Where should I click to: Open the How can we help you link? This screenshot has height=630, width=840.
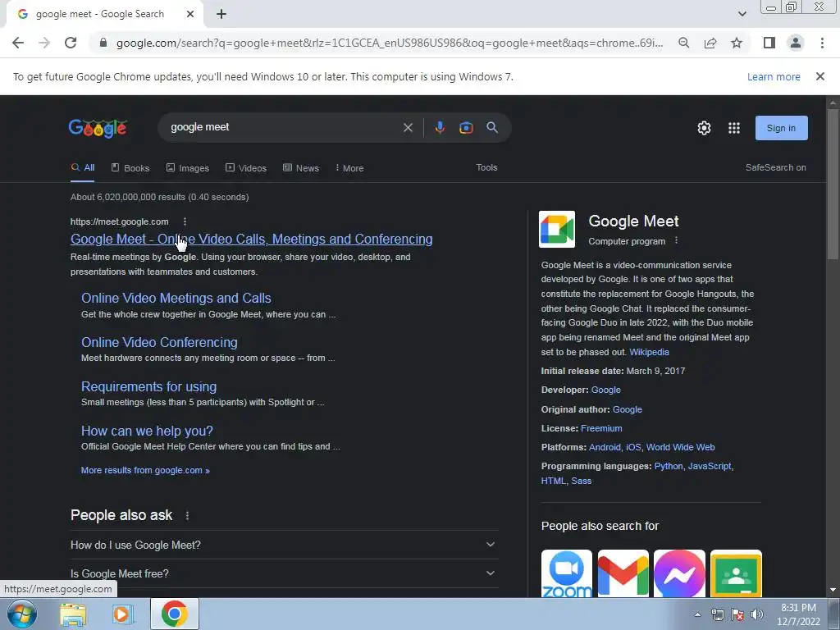(x=147, y=431)
